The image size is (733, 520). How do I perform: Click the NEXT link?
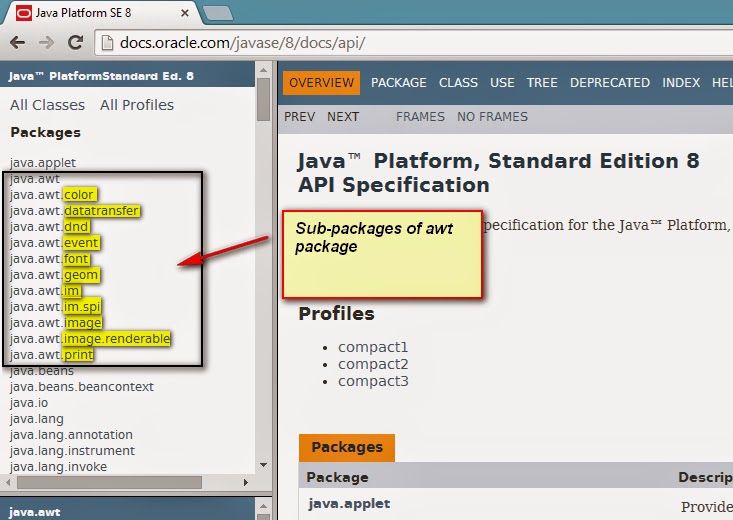click(x=343, y=116)
